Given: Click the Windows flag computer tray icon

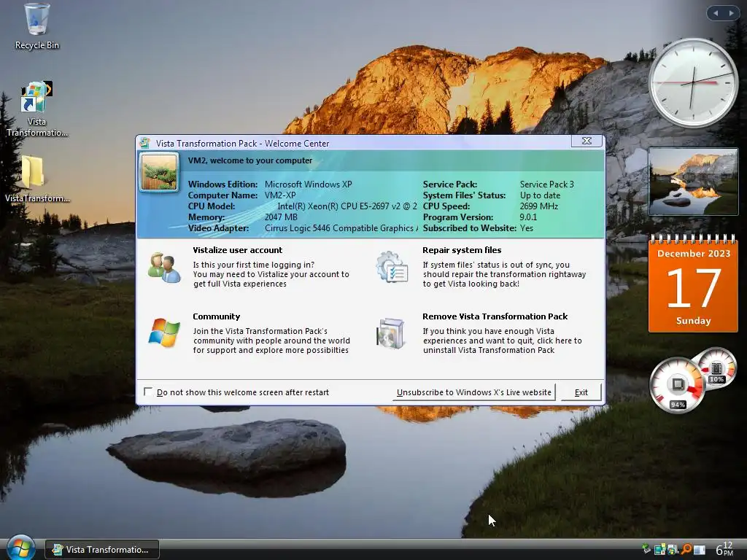Looking at the screenshot, I should (x=673, y=550).
